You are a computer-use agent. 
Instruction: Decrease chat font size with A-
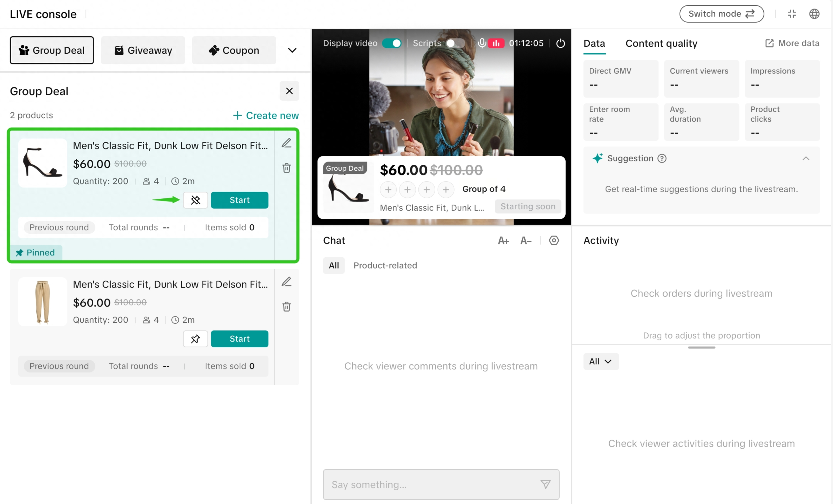526,240
